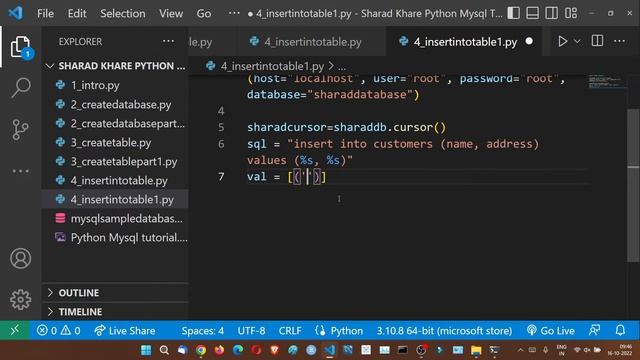
Task: Open Windows Start button
Action: [146, 350]
